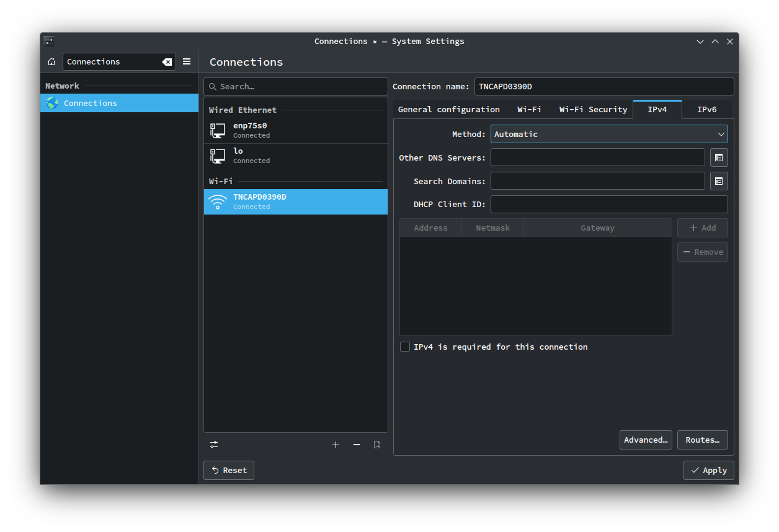The image size is (779, 532).
Task: Click the DHCP Client ID field
Action: pyautogui.click(x=609, y=204)
